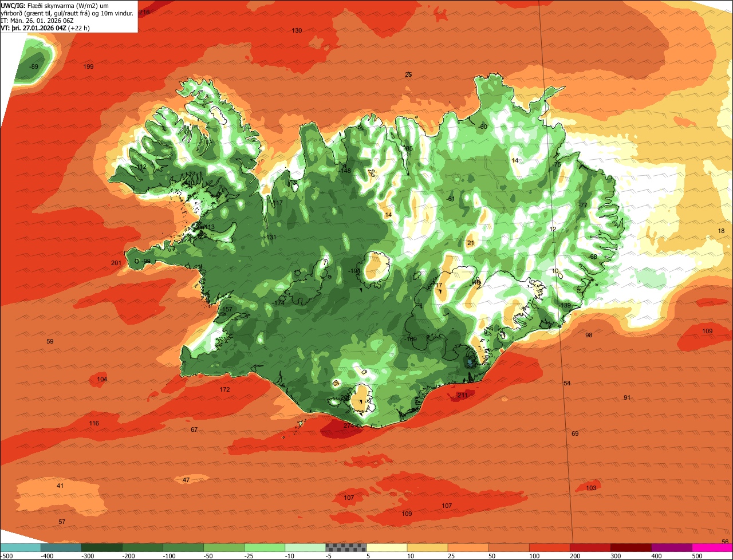Select the dark red 300 to 400 legend swatch
The image size is (733, 560).
tap(630, 547)
